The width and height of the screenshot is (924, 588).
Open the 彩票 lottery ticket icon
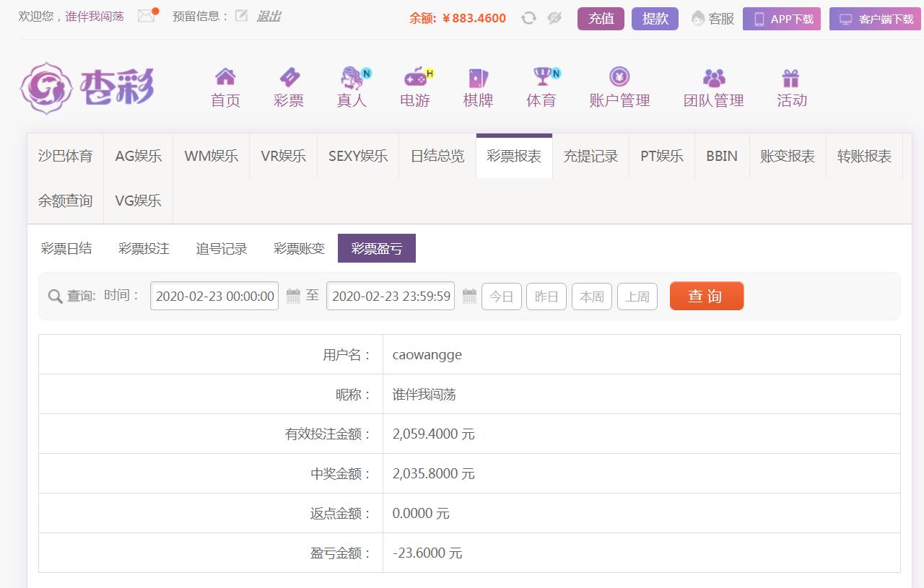pyautogui.click(x=289, y=76)
